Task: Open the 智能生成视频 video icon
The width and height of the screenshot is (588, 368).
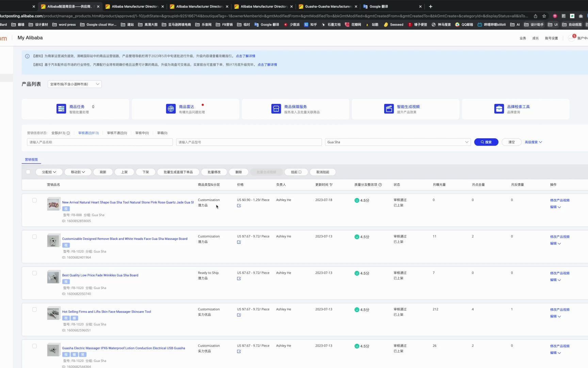Action: tap(389, 109)
